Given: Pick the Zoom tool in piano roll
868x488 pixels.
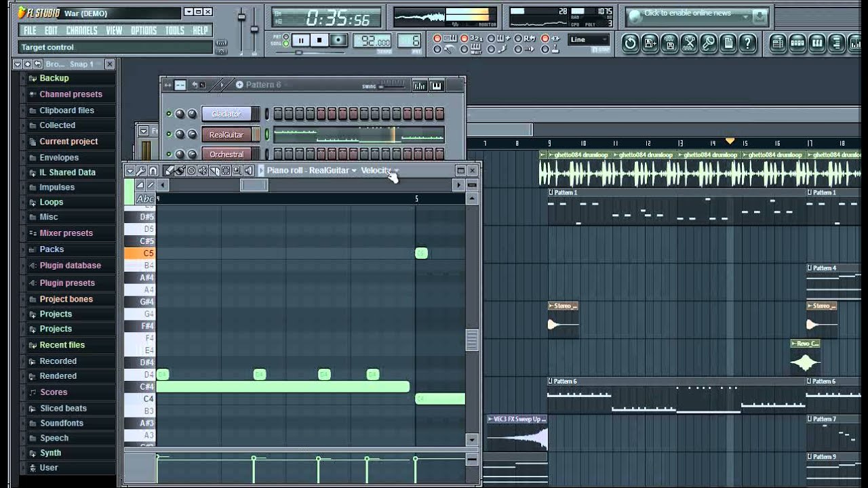Looking at the screenshot, I should pyautogui.click(x=237, y=171).
